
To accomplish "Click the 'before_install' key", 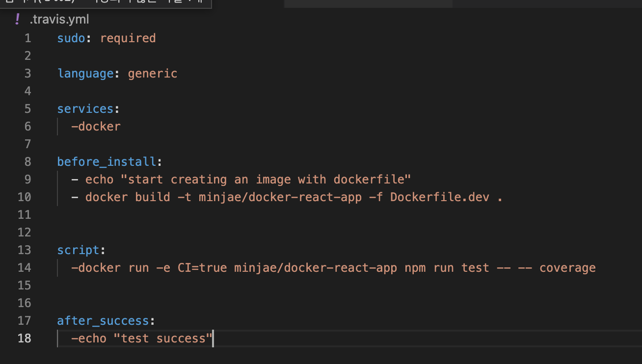I will click(x=107, y=162).
